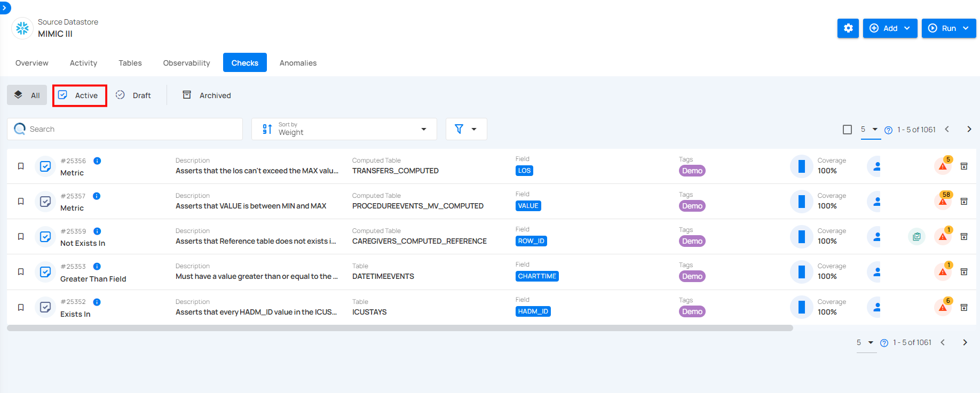Image resolution: width=980 pixels, height=393 pixels.
Task: Go to next page from top pager
Action: pyautogui.click(x=969, y=129)
